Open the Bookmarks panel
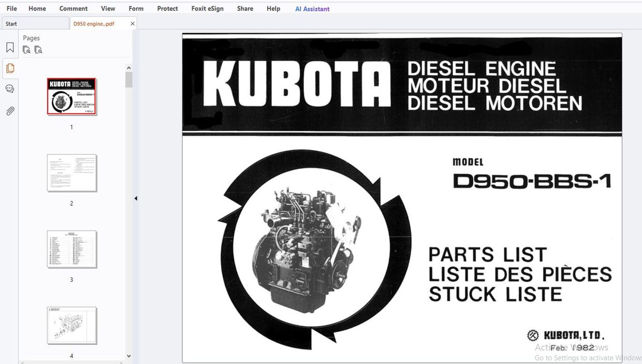The image size is (642, 364). (9, 47)
